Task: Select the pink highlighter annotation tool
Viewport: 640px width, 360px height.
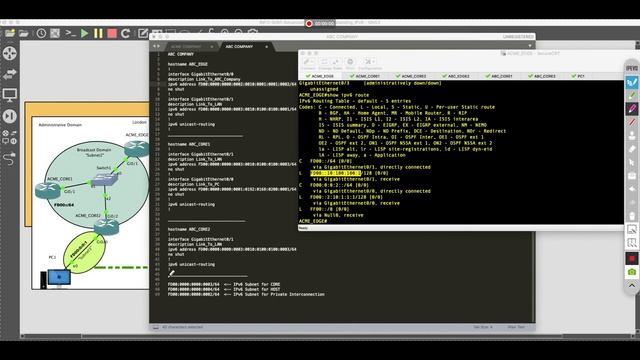Action: click(x=631, y=109)
